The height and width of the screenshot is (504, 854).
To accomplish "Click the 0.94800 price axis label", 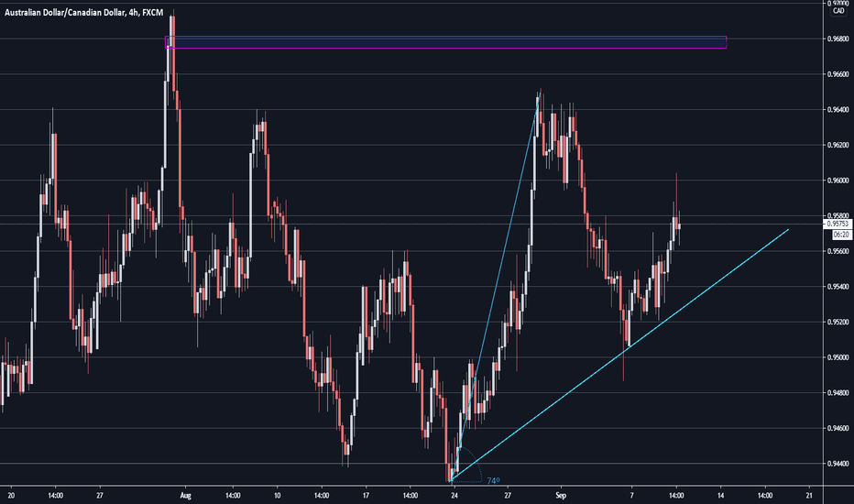I will (839, 393).
